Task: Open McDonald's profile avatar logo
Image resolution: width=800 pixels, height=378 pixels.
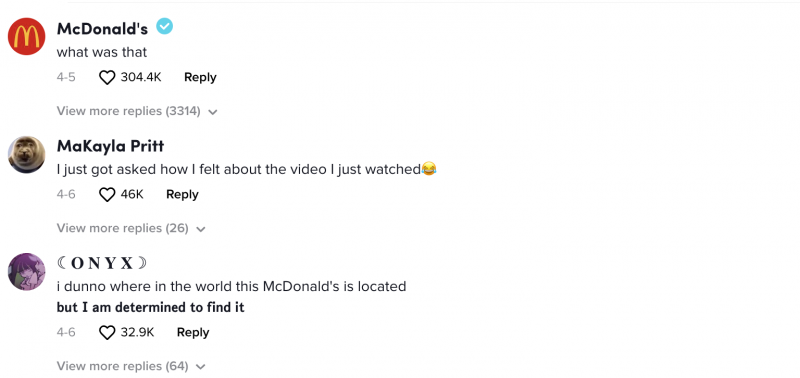Action: (27, 36)
